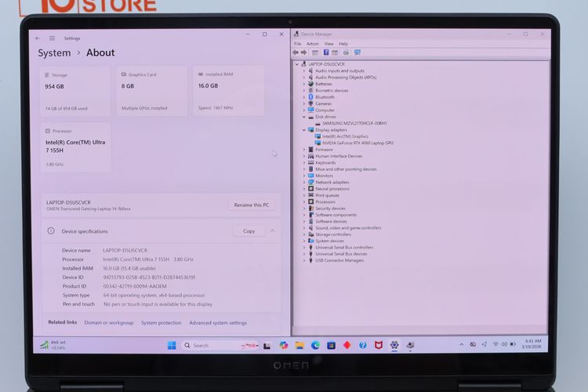Open the red diamond OMEN app icon
This screenshot has width=588, height=392.
347,345
